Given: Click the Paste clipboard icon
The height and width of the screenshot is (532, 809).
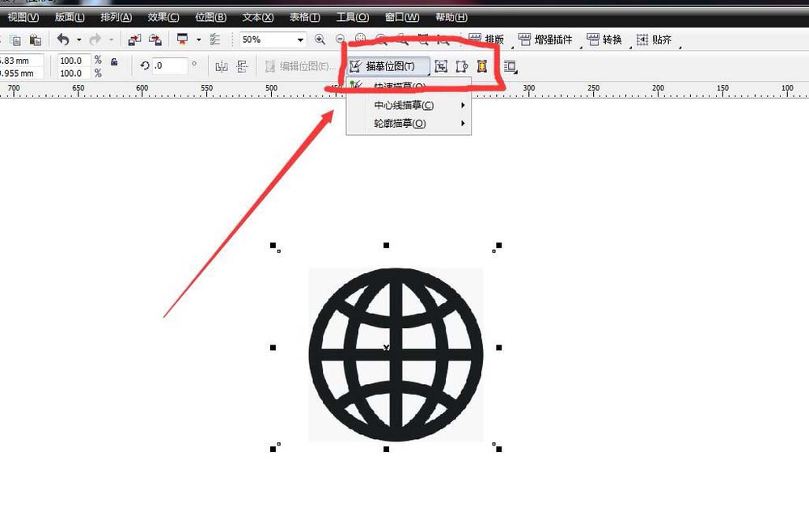Looking at the screenshot, I should (35, 40).
